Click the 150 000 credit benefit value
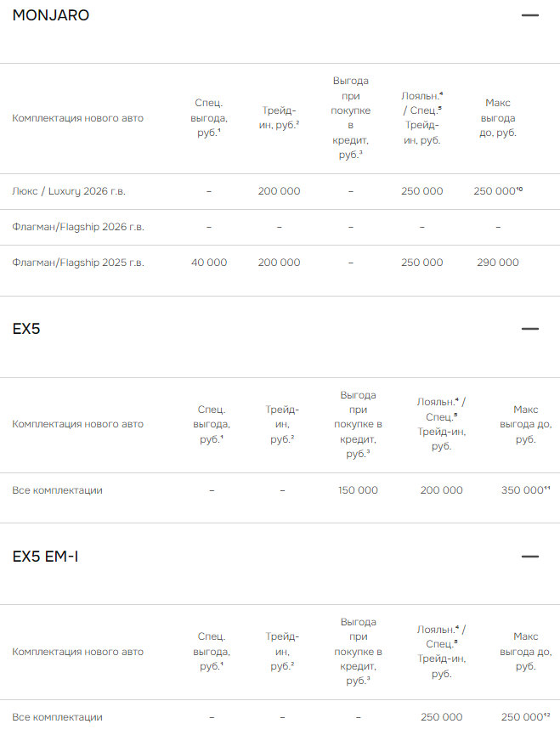 pos(357,490)
